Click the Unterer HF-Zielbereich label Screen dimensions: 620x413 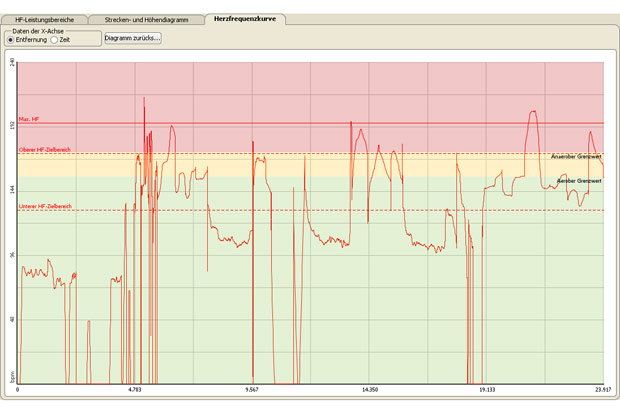(x=44, y=207)
